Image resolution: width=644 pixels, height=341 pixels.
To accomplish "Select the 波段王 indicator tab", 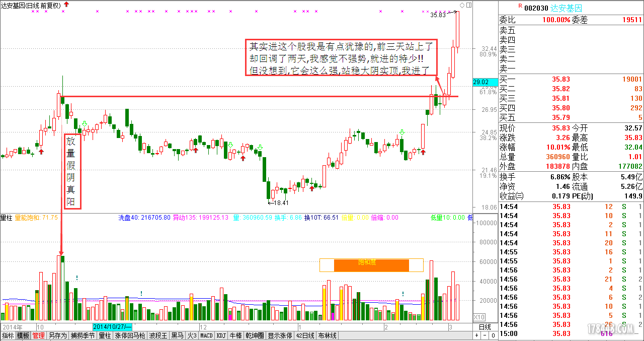I will (x=158, y=335).
